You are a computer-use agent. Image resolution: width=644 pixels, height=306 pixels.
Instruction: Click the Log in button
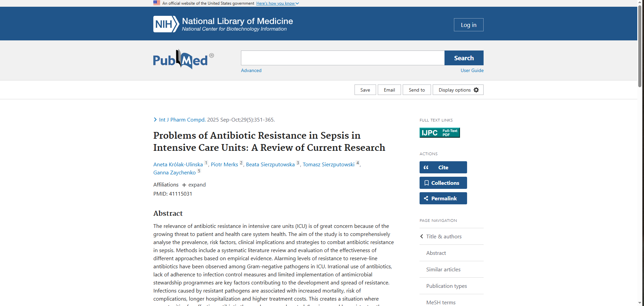(x=468, y=25)
